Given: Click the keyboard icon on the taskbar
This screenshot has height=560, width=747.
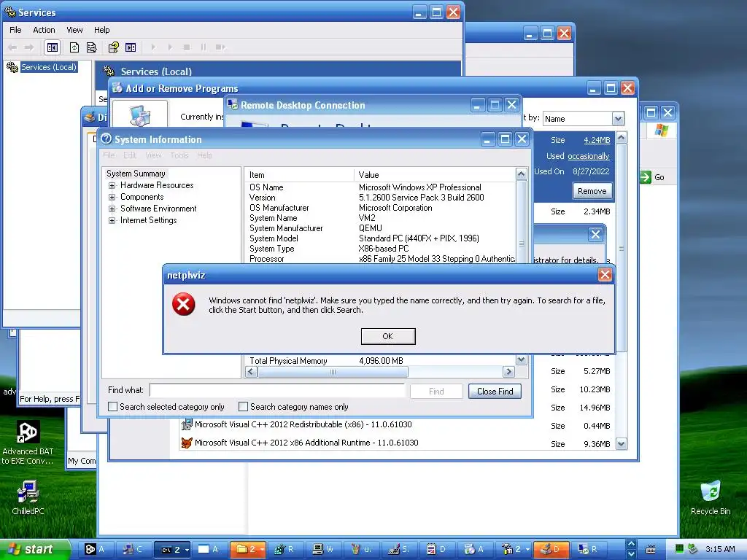Looking at the screenshot, I should pyautogui.click(x=650, y=550).
